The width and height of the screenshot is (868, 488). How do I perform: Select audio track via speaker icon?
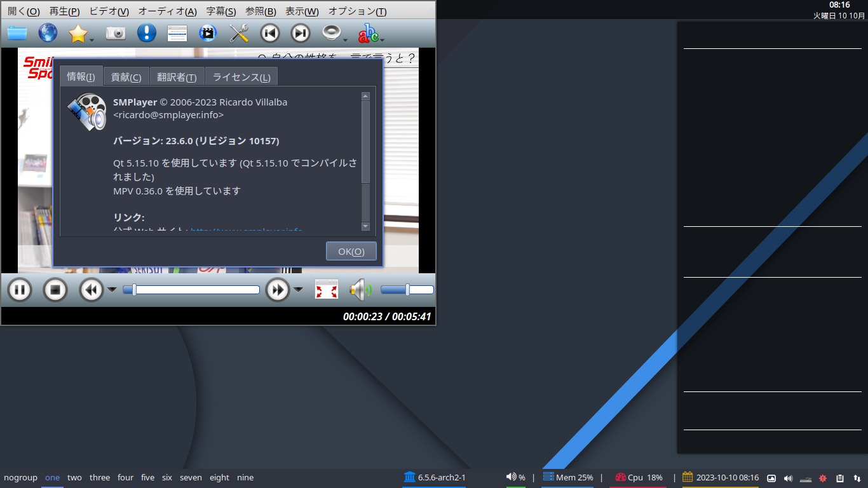coord(332,33)
